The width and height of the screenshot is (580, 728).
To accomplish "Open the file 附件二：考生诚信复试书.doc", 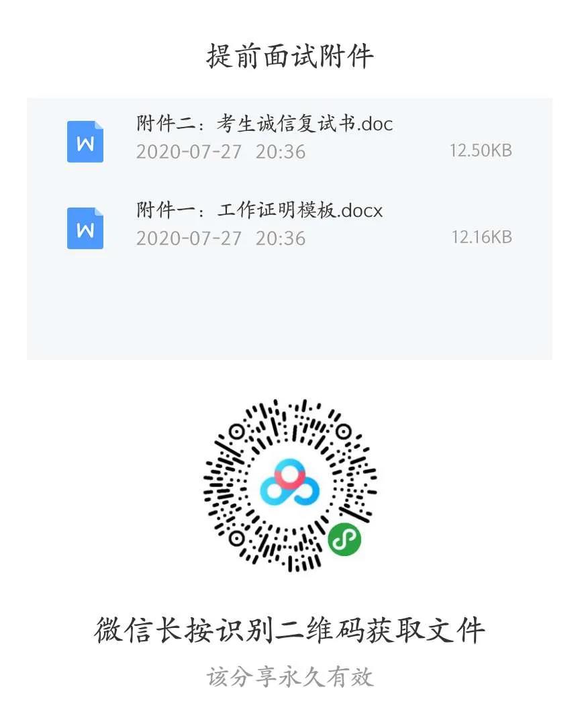I will pyautogui.click(x=264, y=124).
